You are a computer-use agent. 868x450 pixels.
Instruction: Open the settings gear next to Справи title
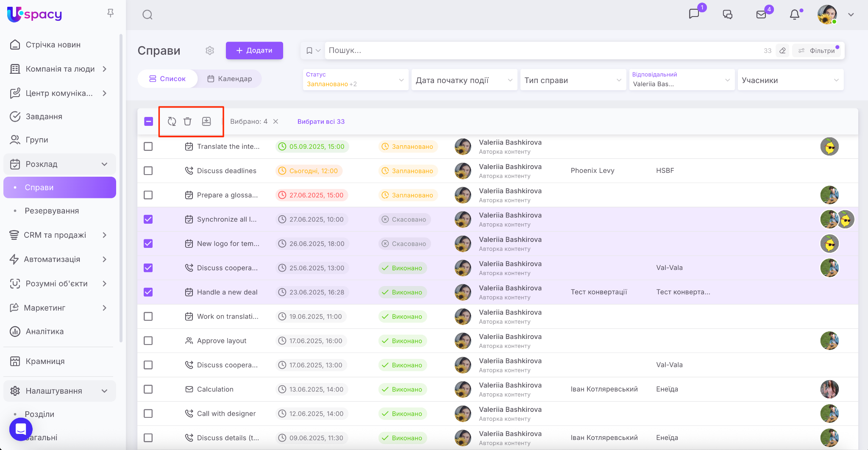coord(210,51)
